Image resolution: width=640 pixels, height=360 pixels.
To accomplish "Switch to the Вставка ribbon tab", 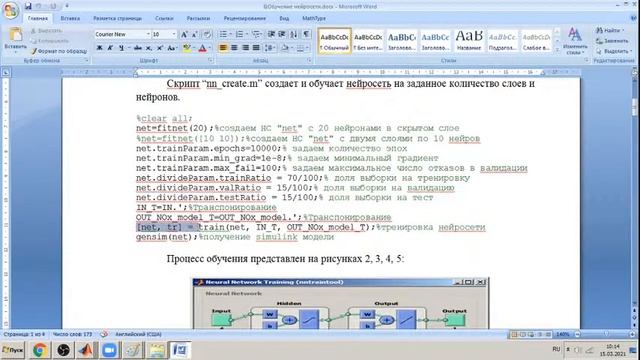I will [x=70, y=18].
